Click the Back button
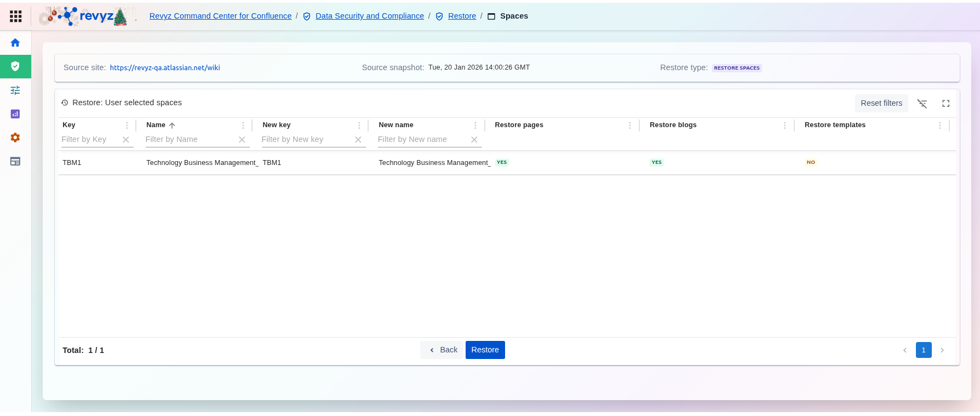The height and width of the screenshot is (416, 980). click(443, 350)
